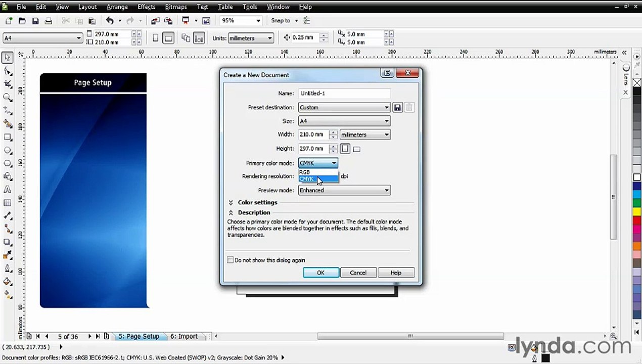
Task: Pick the red swatch in color palette
Action: 637,221
